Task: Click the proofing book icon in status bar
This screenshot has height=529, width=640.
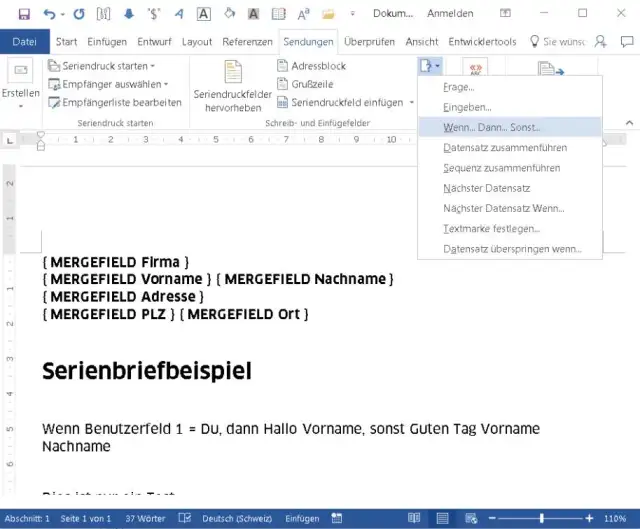Action: 184,518
